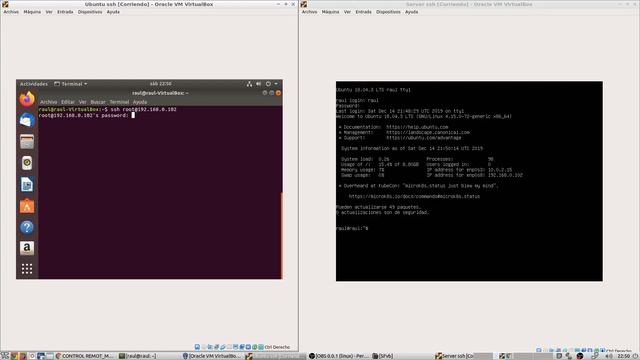Open the Files manager in the dock
This screenshot has height=360, width=640.
click(27, 142)
